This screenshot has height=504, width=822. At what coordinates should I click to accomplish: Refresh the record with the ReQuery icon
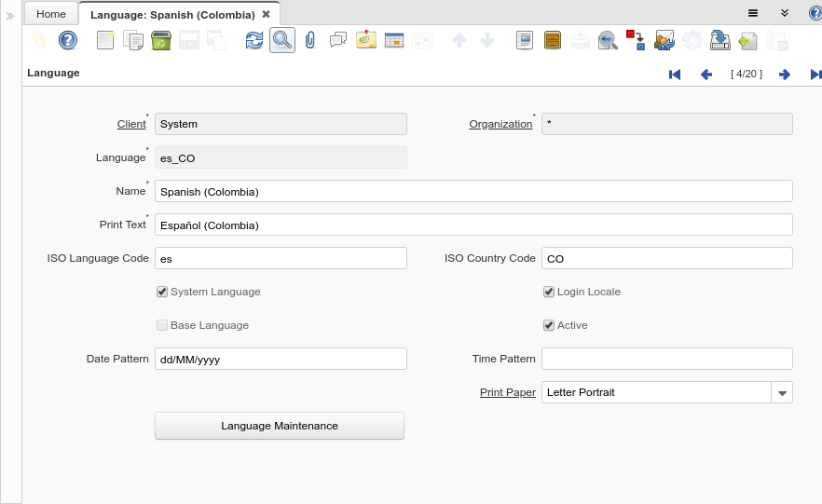click(x=254, y=40)
